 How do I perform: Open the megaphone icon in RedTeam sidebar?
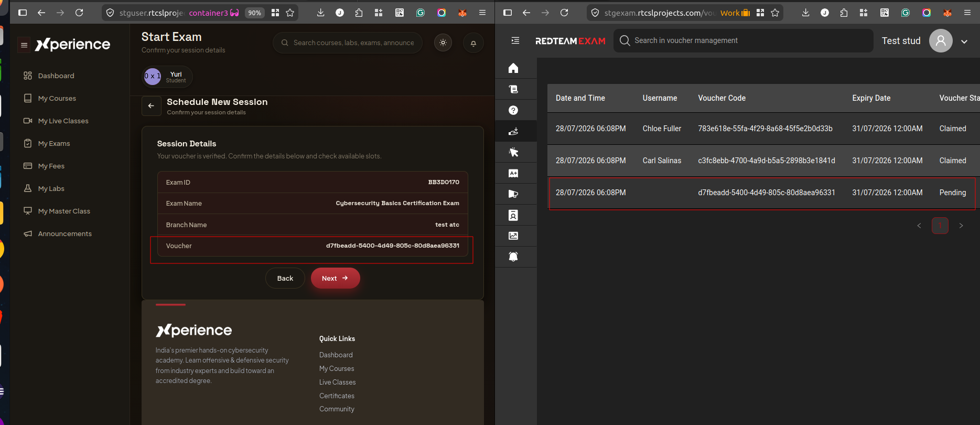click(x=513, y=194)
